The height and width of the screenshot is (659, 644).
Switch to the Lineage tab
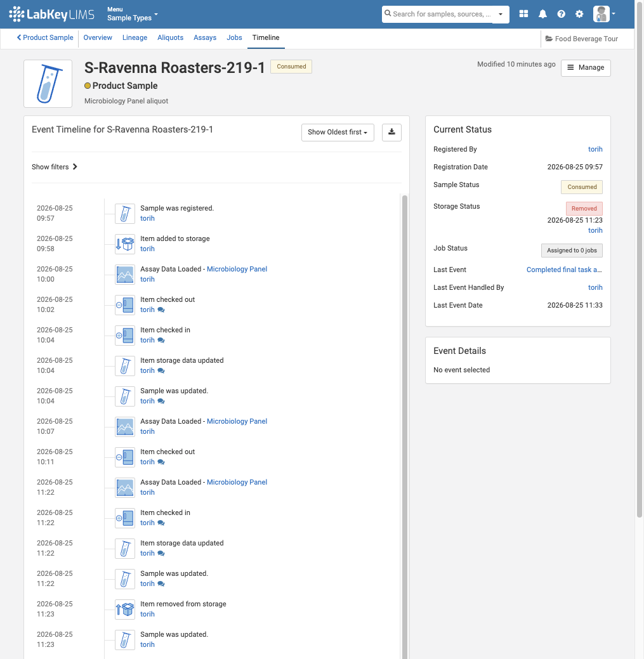[135, 37]
